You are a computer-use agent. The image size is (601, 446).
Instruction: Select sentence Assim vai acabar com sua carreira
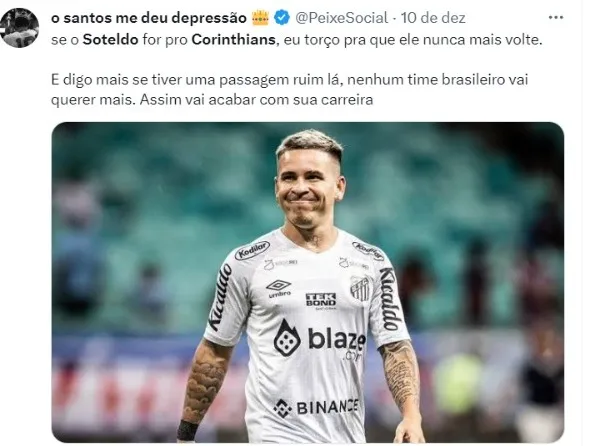point(256,100)
